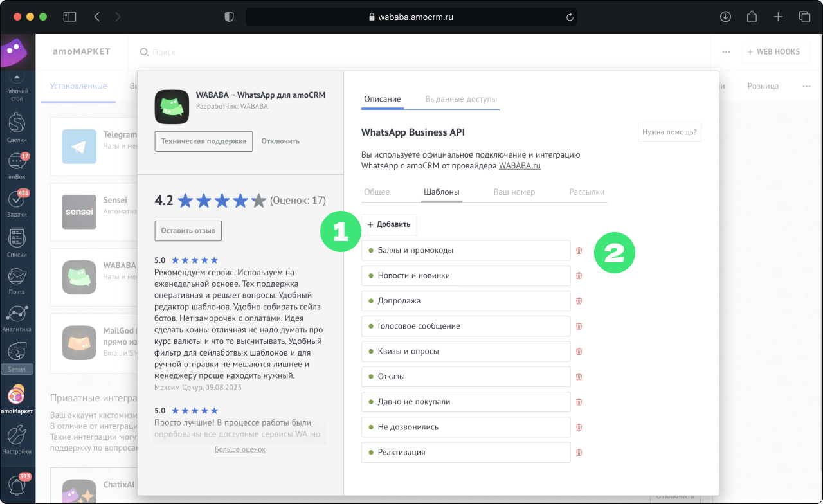Image resolution: width=823 pixels, height=504 pixels.
Task: Toggle the Safari sidebar
Action: 69,17
